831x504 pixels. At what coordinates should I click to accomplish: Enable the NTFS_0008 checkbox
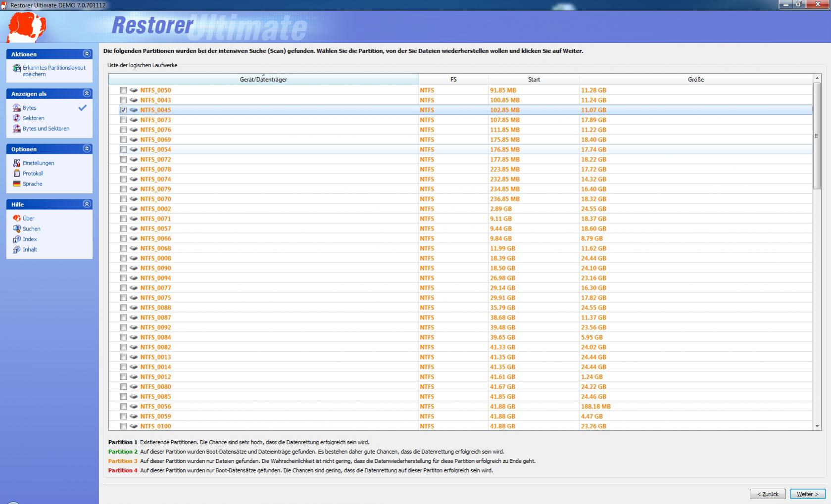pyautogui.click(x=123, y=258)
